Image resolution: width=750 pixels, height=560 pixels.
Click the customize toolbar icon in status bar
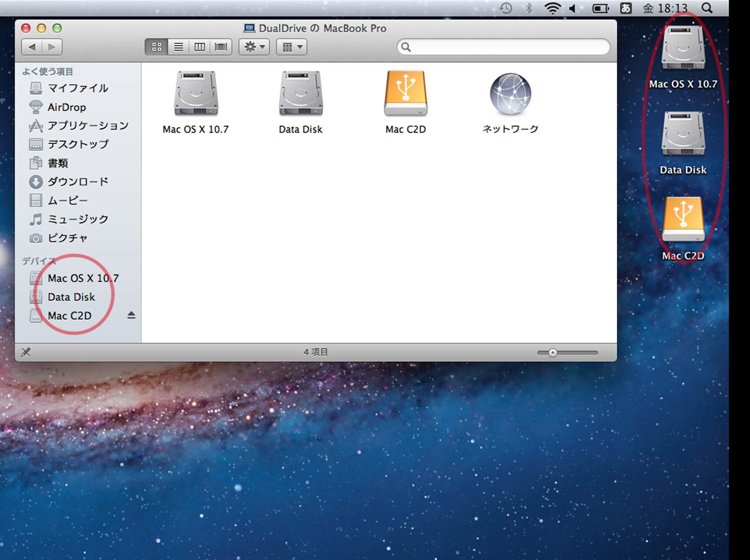click(x=26, y=352)
